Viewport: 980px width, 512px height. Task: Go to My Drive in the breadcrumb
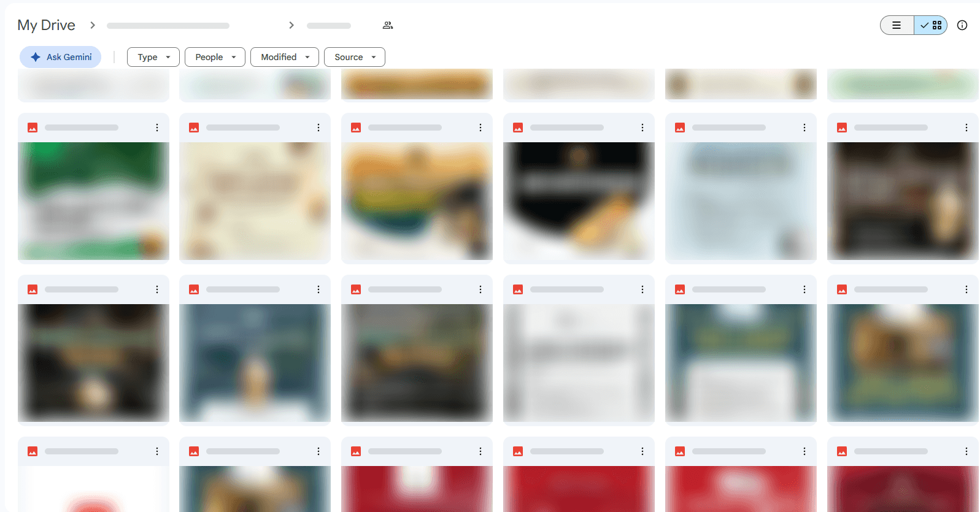(47, 25)
